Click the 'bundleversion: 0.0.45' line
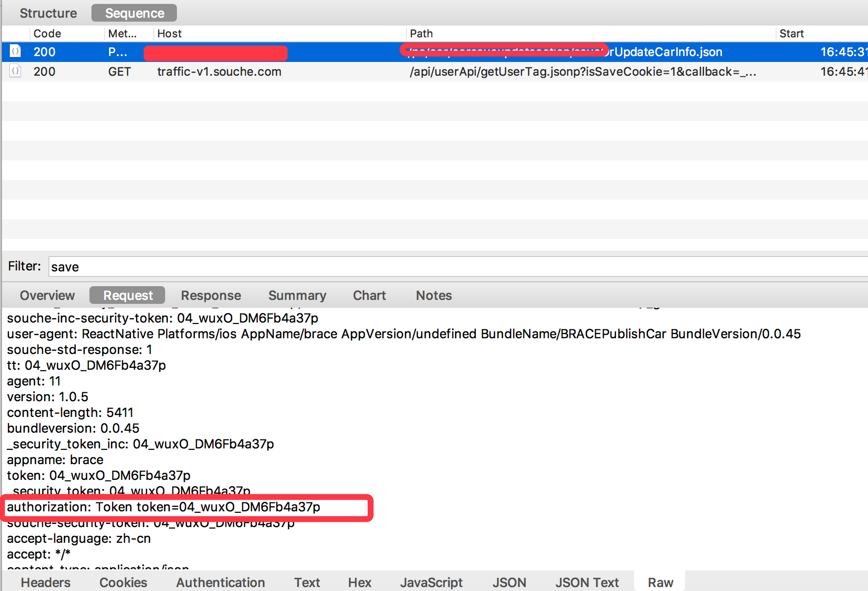The width and height of the screenshot is (868, 591). click(x=73, y=428)
